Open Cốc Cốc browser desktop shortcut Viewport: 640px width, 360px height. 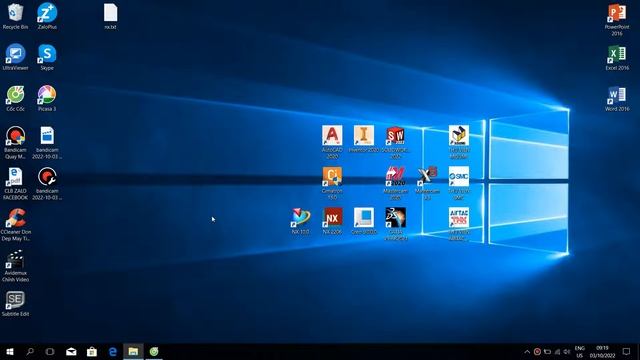[x=16, y=98]
